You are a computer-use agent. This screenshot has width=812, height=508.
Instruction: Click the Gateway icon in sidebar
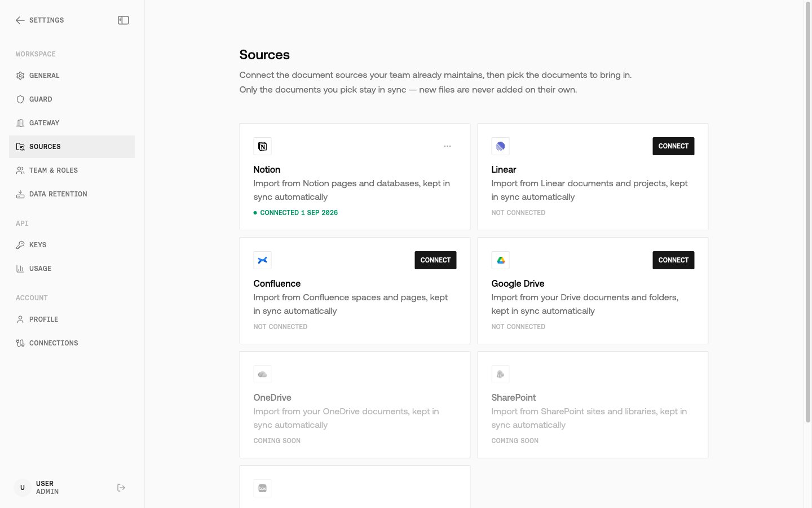tap(20, 123)
